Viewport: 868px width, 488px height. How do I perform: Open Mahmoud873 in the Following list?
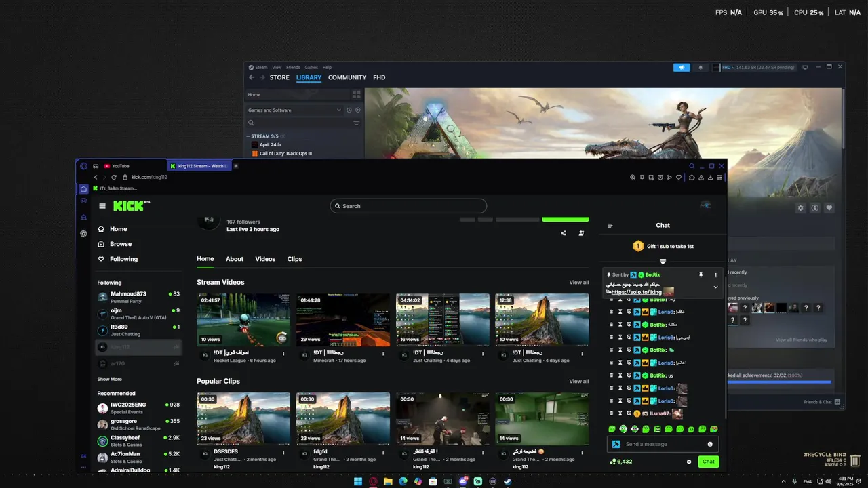(x=139, y=297)
